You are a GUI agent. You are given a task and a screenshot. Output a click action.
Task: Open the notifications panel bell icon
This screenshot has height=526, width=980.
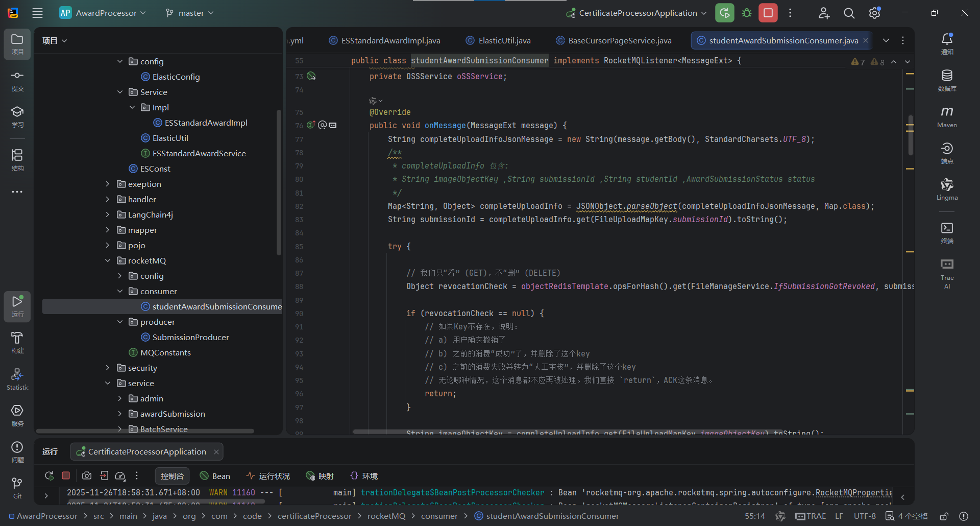click(947, 44)
